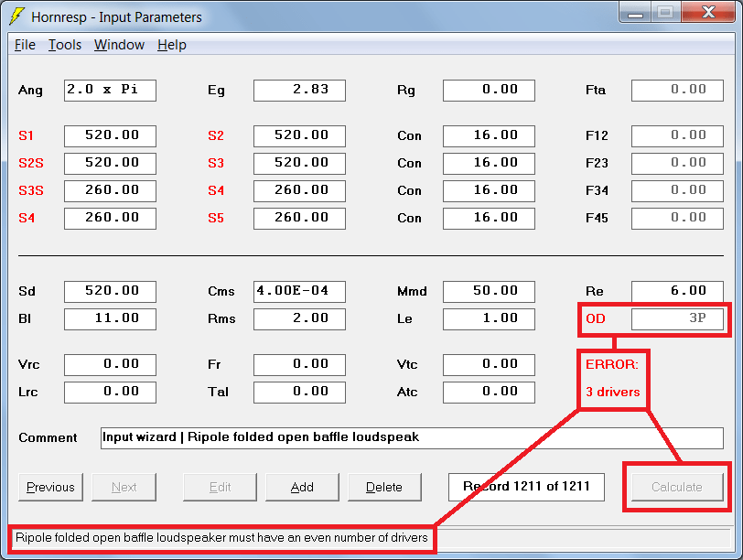This screenshot has width=743, height=560.
Task: Click the Record 1211 of 1211 box
Action: (x=526, y=487)
